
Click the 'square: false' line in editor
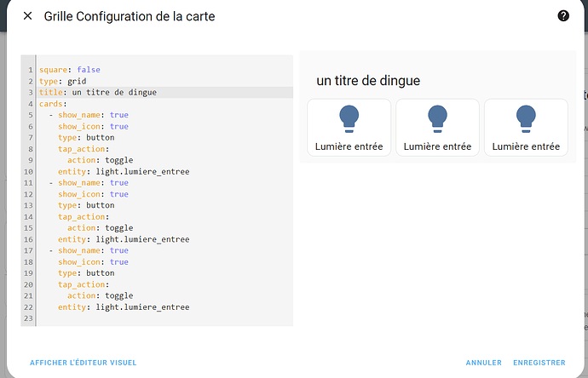[71, 70]
